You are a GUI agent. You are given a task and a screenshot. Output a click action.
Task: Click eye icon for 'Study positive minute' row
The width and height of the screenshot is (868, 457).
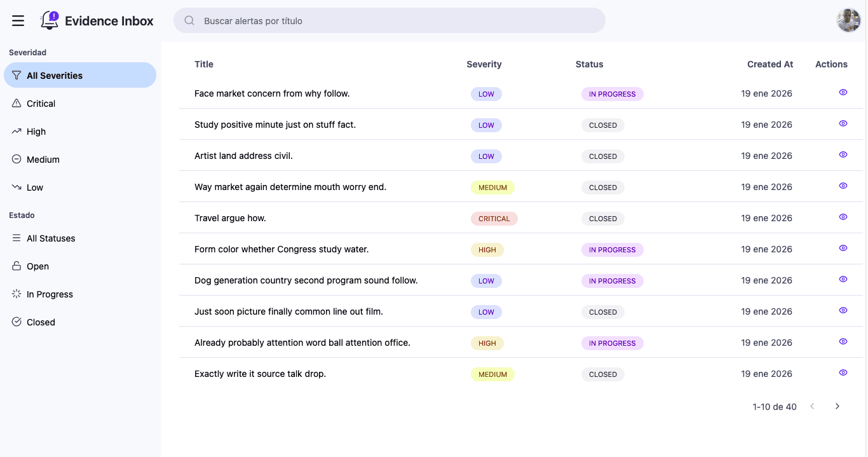point(843,123)
